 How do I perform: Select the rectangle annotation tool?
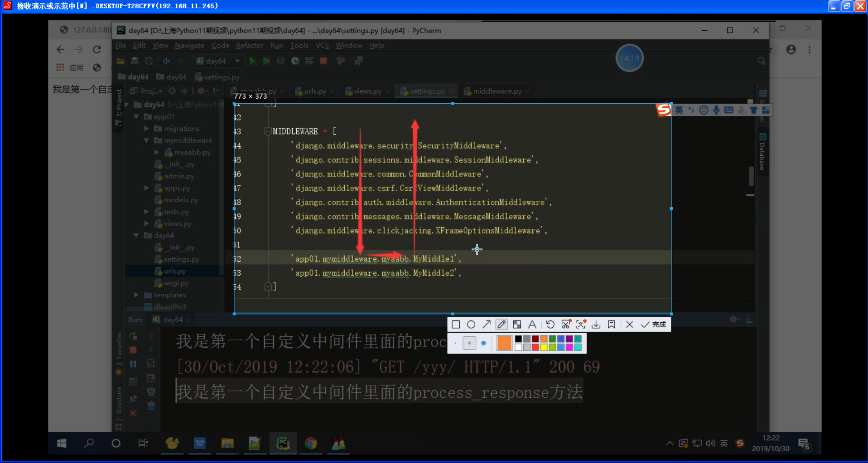click(456, 325)
